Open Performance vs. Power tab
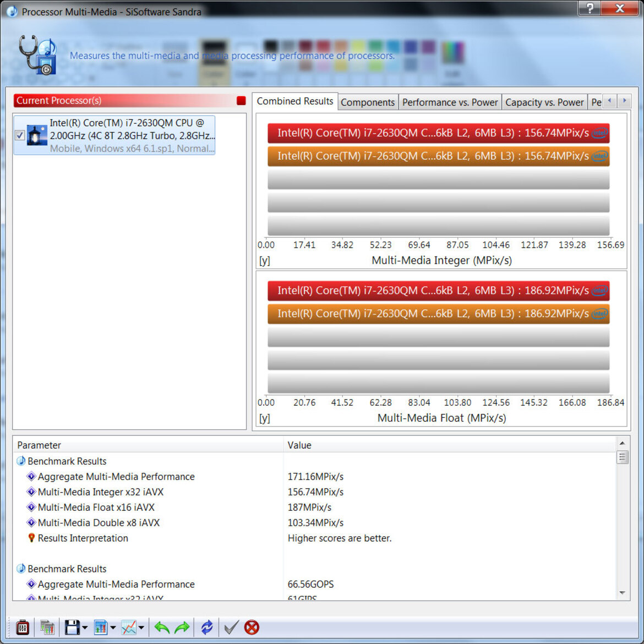The width and height of the screenshot is (644, 644). pyautogui.click(x=450, y=102)
